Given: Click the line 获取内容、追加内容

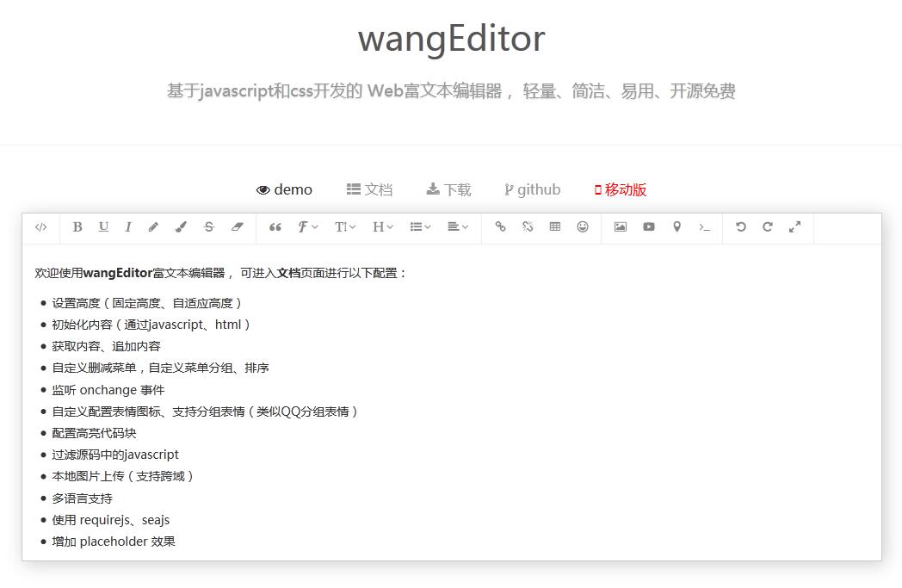Looking at the screenshot, I should 107,346.
